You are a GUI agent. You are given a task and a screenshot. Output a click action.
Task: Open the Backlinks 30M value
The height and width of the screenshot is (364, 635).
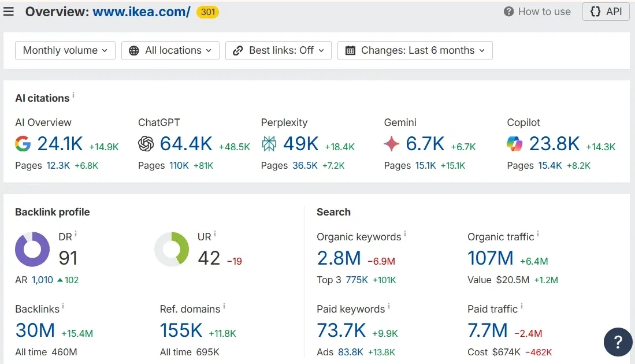[35, 330]
